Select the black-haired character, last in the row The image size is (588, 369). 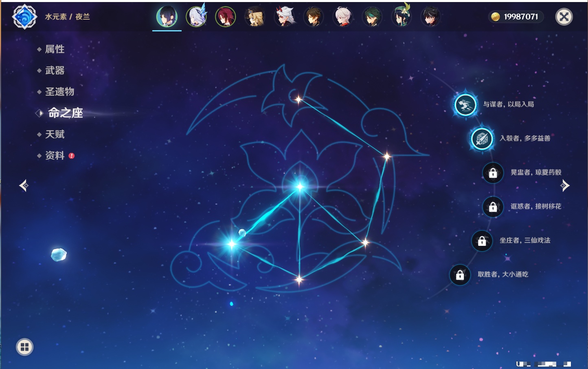(430, 17)
